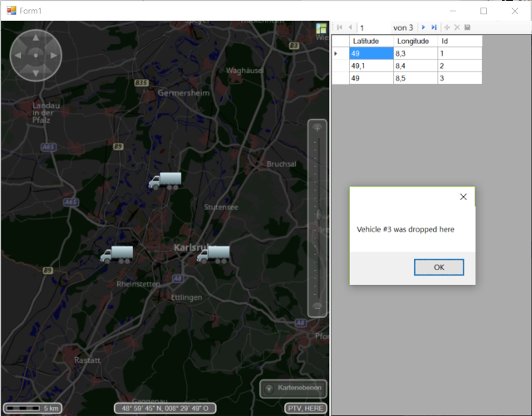The width and height of the screenshot is (532, 416).
Task: Save data with the disk icon
Action: 467,27
